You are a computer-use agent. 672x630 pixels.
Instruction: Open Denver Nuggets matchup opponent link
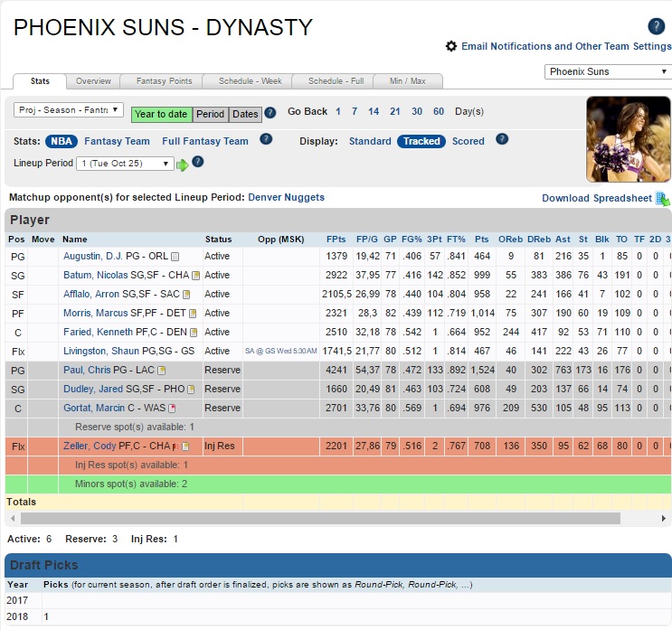[287, 197]
